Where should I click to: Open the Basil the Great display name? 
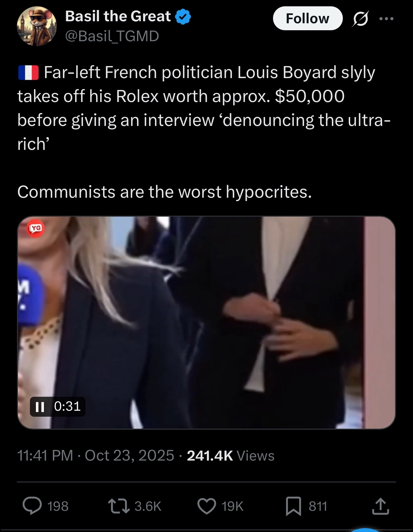click(x=118, y=16)
